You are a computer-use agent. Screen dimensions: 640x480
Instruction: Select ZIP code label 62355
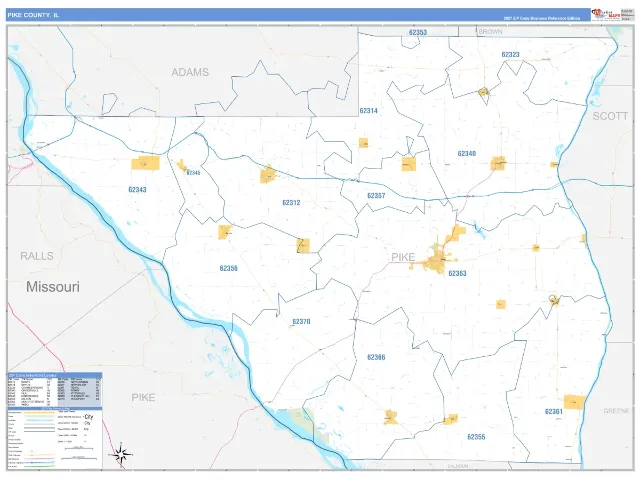click(476, 437)
